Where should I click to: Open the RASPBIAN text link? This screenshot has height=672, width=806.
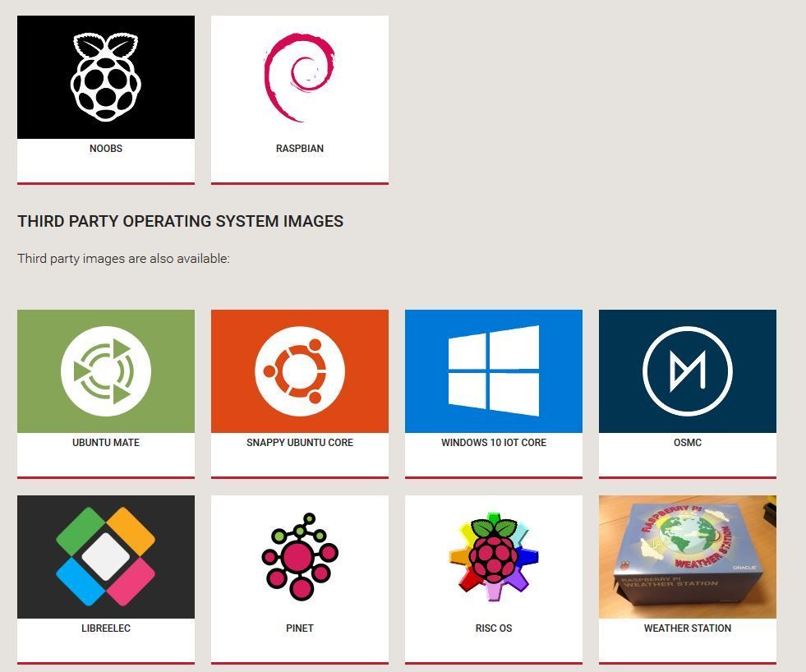pos(299,149)
